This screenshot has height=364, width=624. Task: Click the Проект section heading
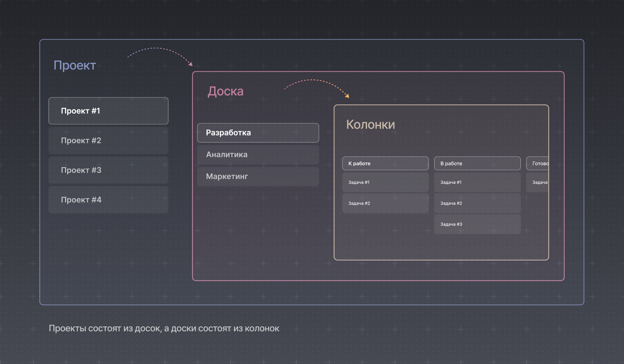[75, 65]
